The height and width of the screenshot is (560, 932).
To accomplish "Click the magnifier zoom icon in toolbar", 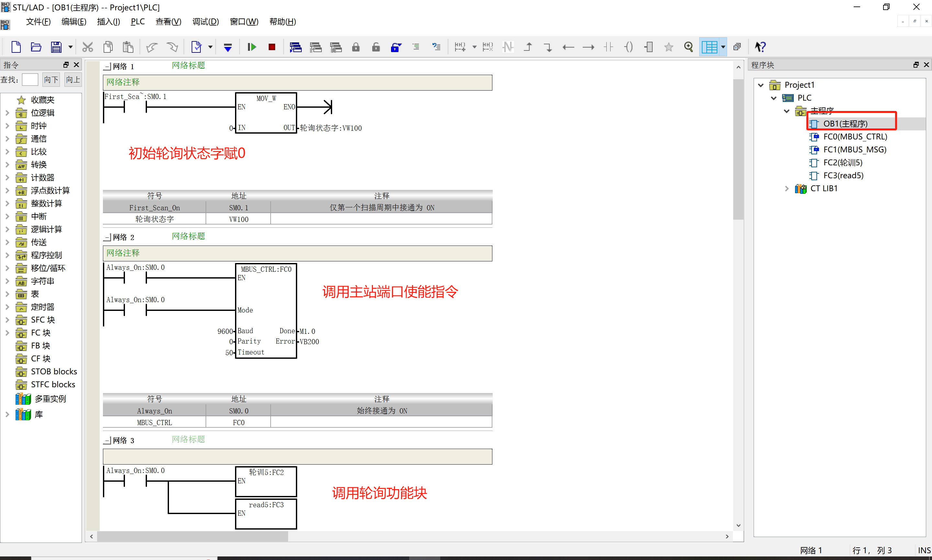I will [689, 47].
